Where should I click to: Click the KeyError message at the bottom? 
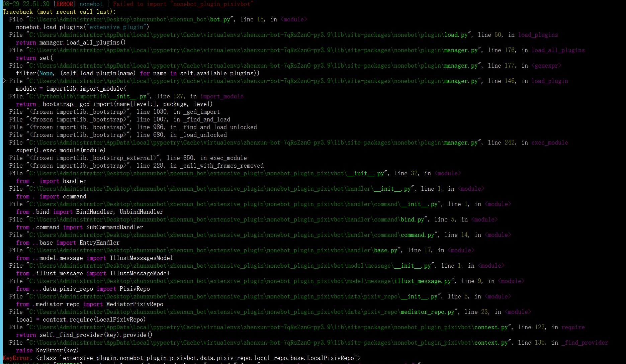point(181,358)
